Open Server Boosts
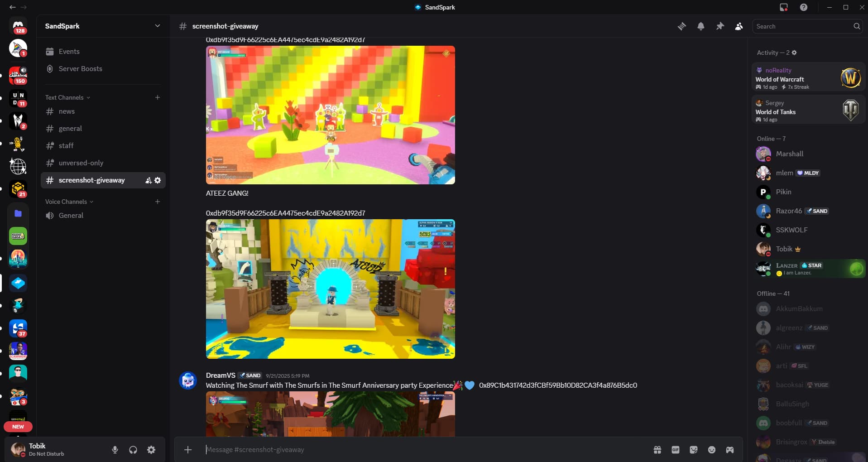Image resolution: width=868 pixels, height=462 pixels. [103, 69]
